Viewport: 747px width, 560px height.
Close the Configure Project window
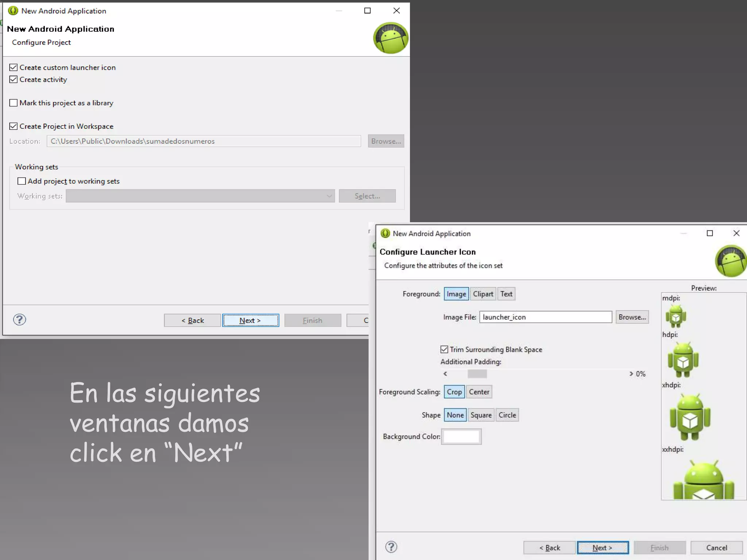pyautogui.click(x=396, y=11)
